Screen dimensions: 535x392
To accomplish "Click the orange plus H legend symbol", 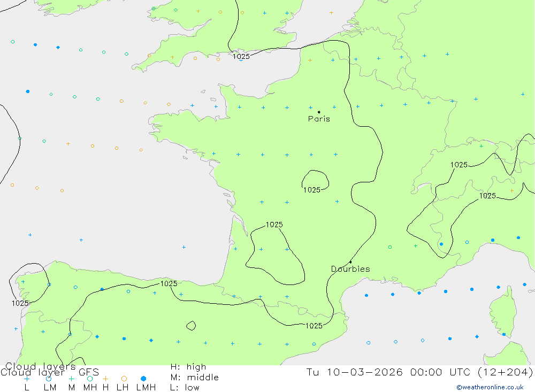I will (x=105, y=379).
